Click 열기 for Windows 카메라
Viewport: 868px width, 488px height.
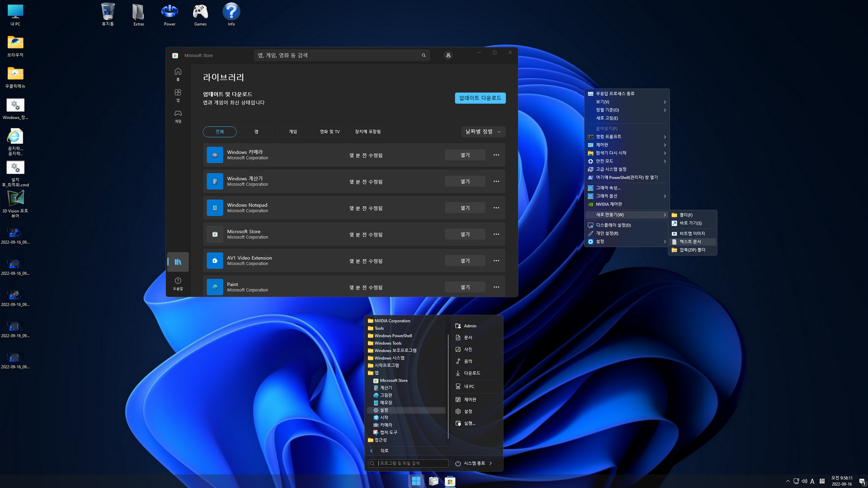click(465, 155)
